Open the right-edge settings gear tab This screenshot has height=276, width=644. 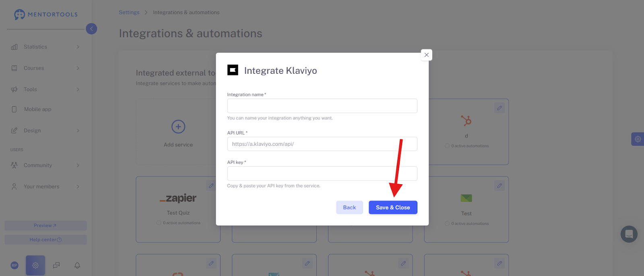(638, 139)
